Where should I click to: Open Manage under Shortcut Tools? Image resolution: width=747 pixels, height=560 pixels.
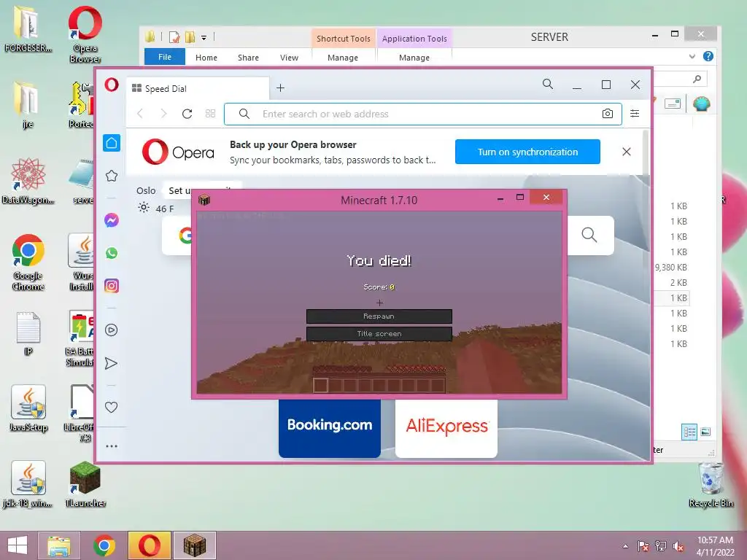pyautogui.click(x=343, y=58)
